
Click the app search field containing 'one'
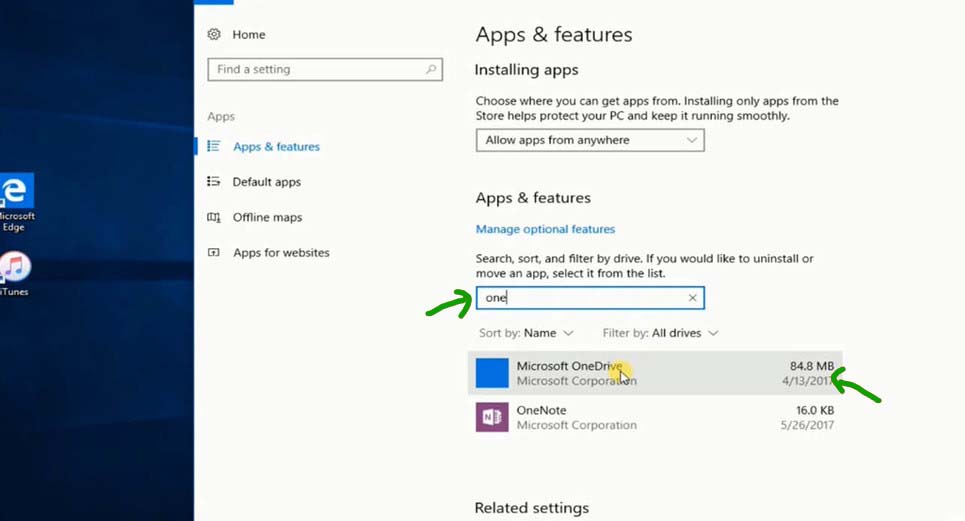pos(590,298)
